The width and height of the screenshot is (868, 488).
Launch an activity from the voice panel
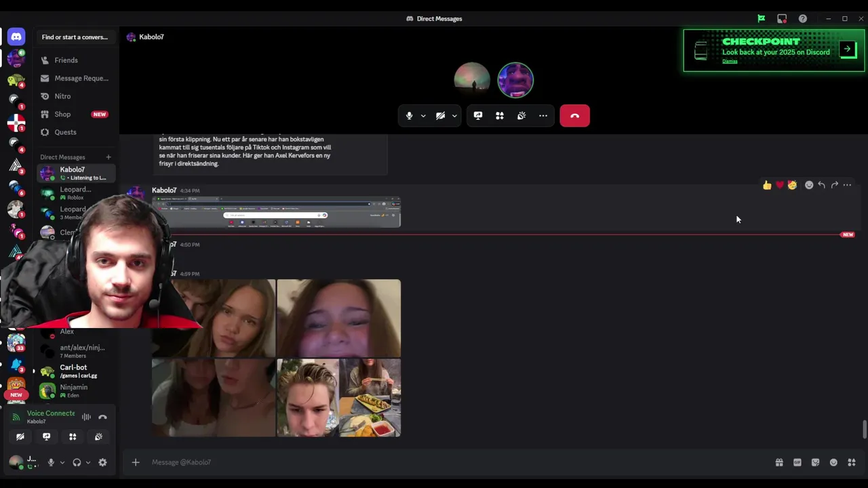(73, 437)
